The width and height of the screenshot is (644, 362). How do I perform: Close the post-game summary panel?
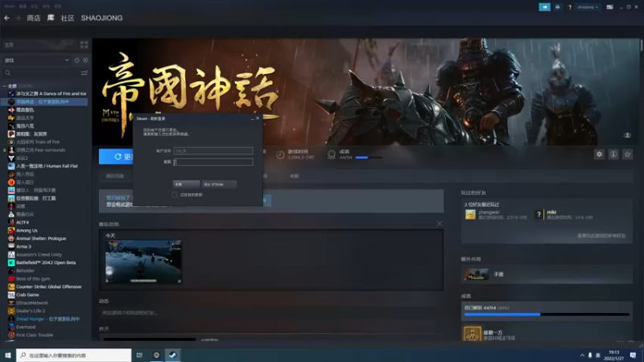(440, 224)
